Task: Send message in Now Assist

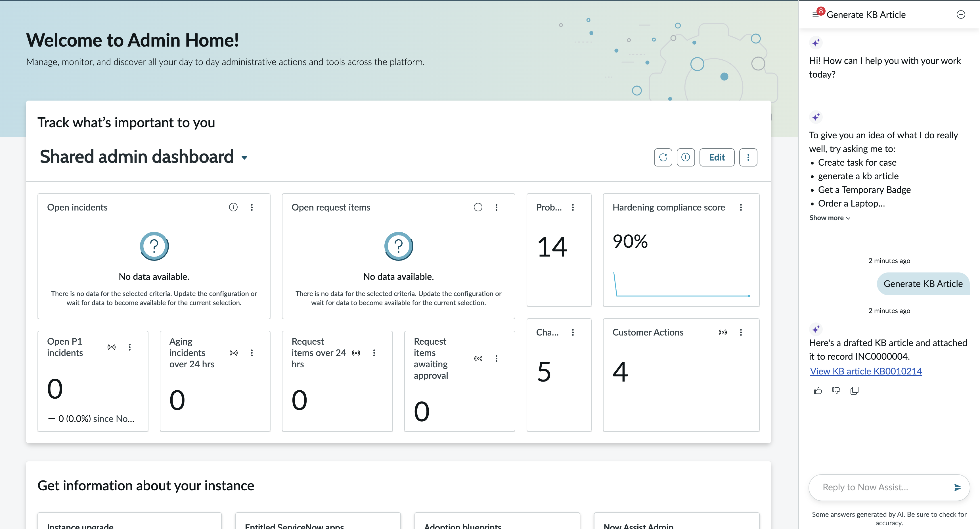Action: coord(958,487)
